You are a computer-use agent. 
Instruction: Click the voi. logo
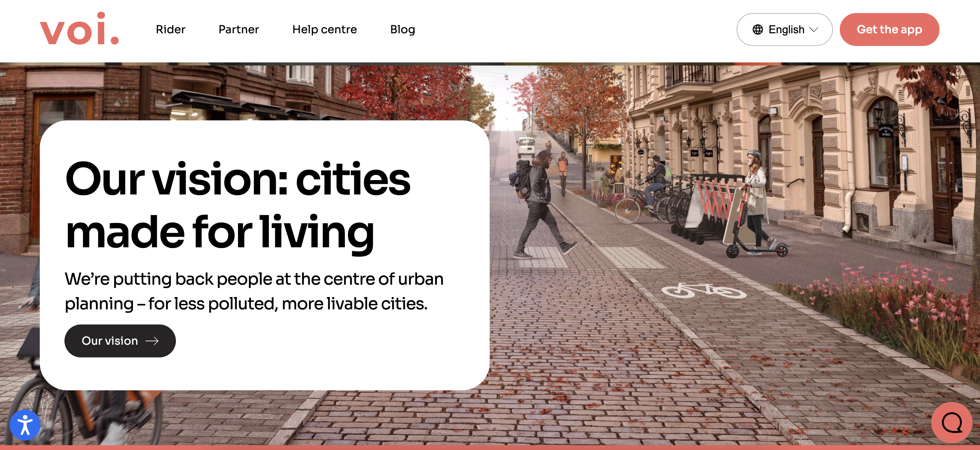(79, 28)
